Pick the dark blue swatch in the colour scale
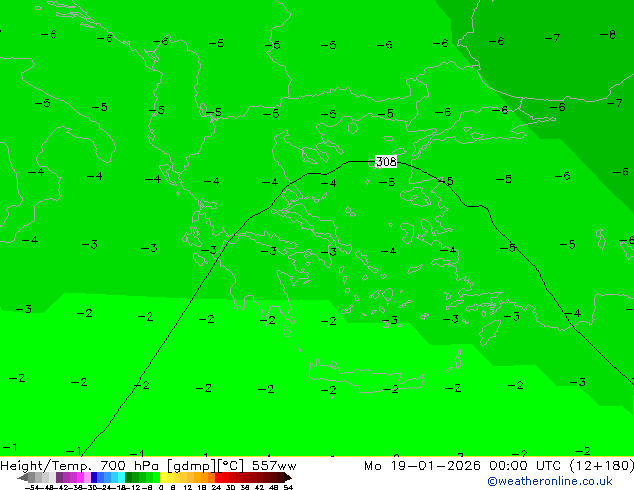 pyautogui.click(x=94, y=477)
